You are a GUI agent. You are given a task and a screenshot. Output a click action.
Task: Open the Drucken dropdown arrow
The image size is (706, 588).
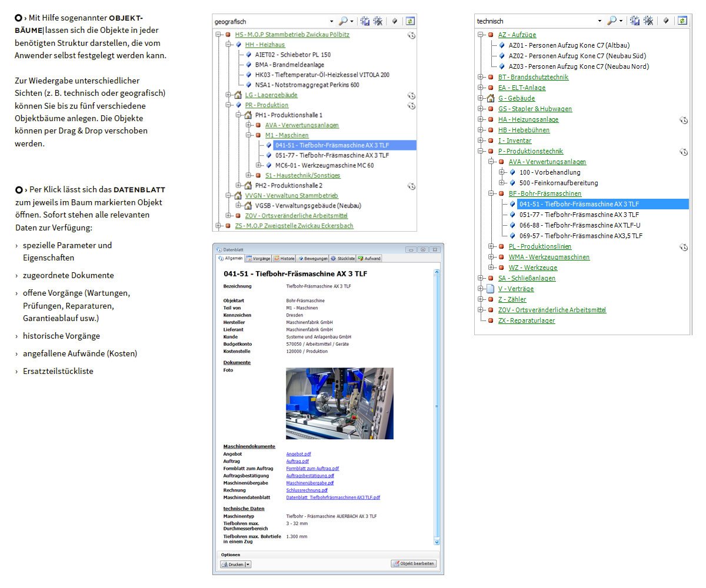pos(248,564)
